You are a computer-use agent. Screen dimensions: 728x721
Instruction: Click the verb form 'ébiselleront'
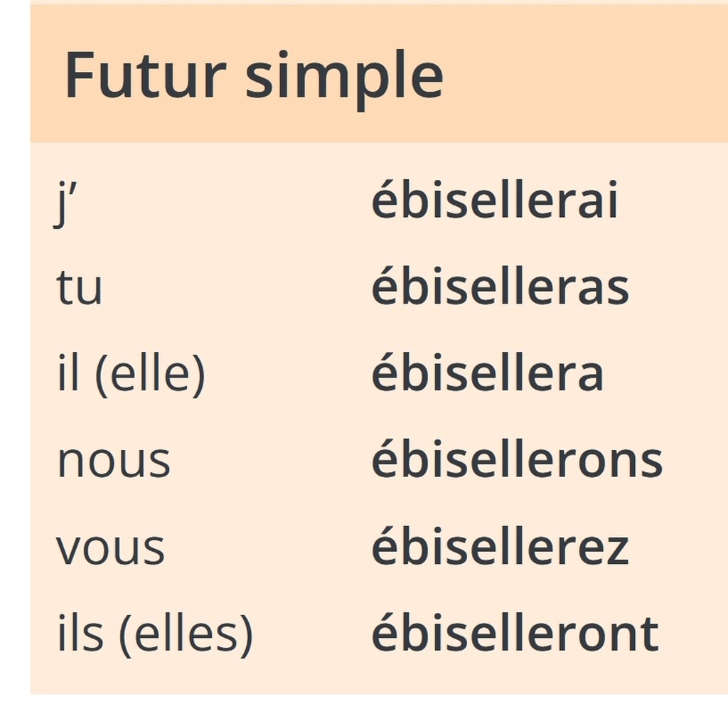(x=515, y=634)
